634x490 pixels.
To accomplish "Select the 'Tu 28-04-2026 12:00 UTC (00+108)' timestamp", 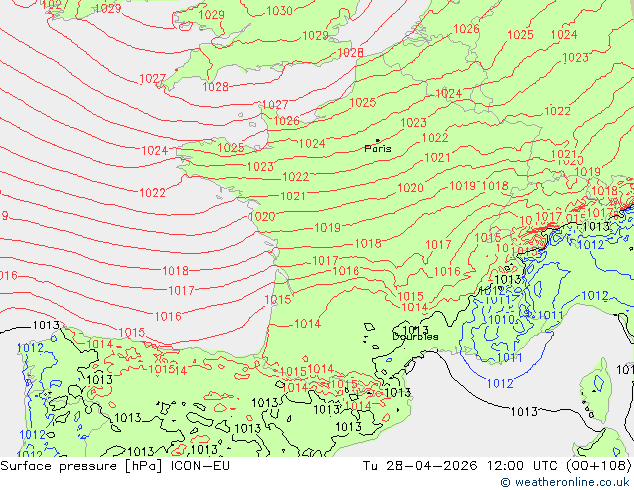I will tap(497, 466).
